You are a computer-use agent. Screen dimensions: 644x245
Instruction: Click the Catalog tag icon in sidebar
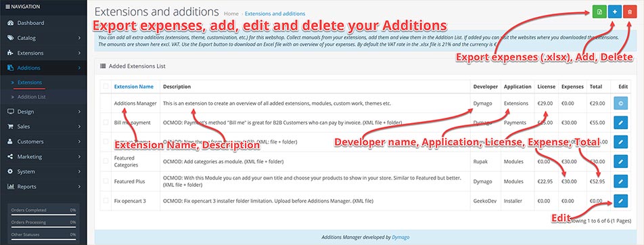click(x=11, y=38)
